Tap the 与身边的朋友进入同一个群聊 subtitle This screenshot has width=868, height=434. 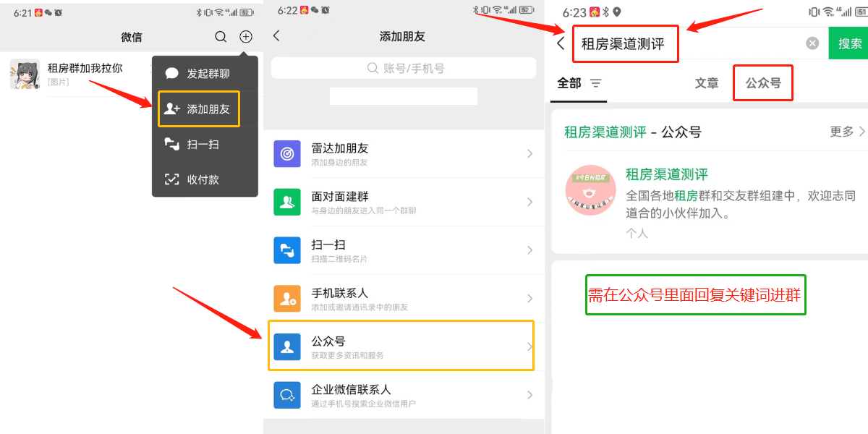point(364,211)
